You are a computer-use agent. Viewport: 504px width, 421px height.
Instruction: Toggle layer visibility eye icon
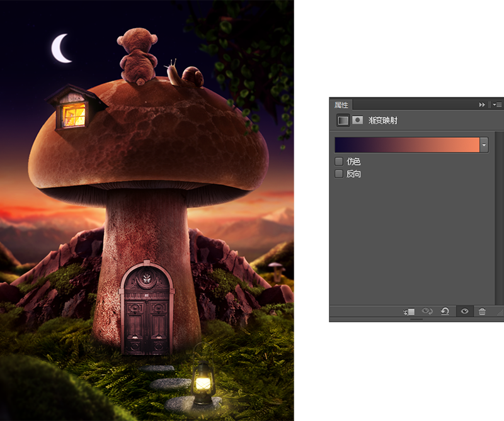pyautogui.click(x=464, y=311)
